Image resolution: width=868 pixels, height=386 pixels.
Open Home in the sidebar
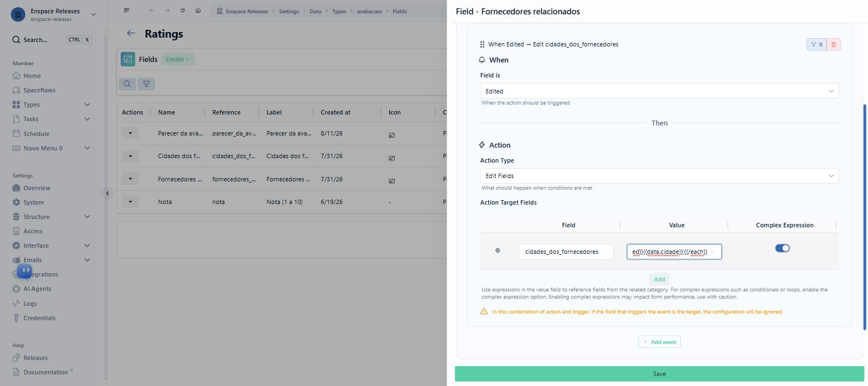pos(32,76)
